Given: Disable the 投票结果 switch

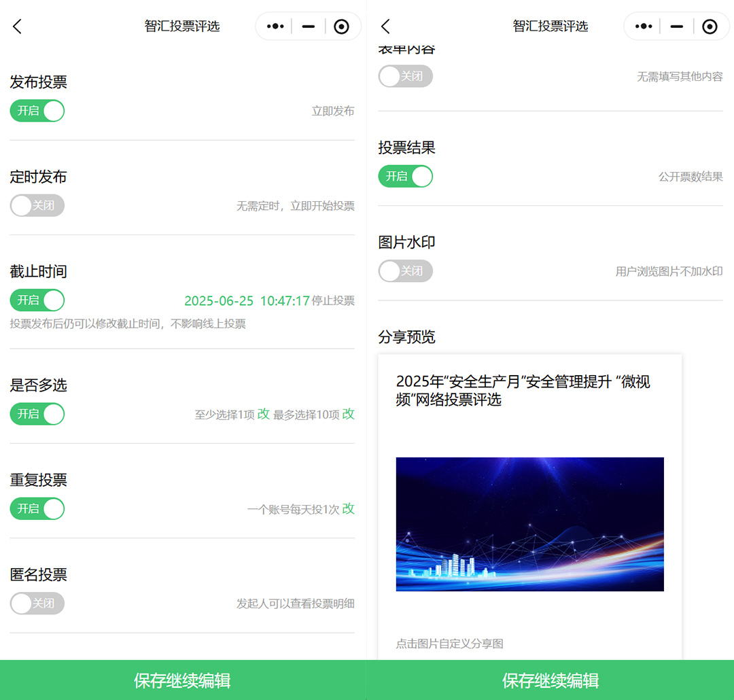Looking at the screenshot, I should [405, 176].
